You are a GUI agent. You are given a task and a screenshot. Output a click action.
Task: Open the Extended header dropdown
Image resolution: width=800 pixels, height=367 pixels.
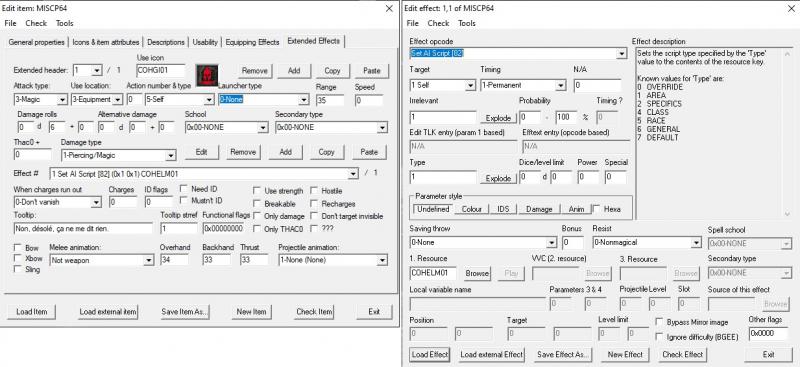click(x=96, y=70)
